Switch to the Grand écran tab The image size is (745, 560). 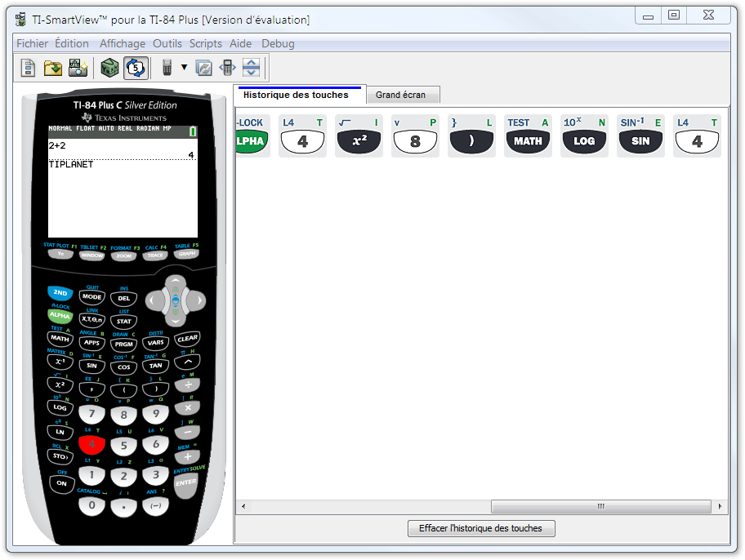coord(403,95)
